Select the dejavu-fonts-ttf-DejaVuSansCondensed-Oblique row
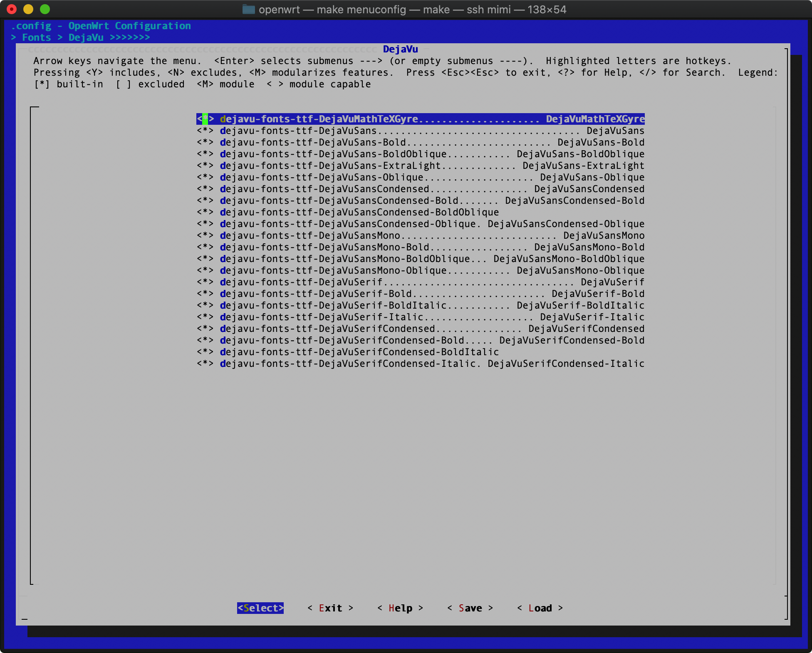The image size is (812, 653). 421,224
